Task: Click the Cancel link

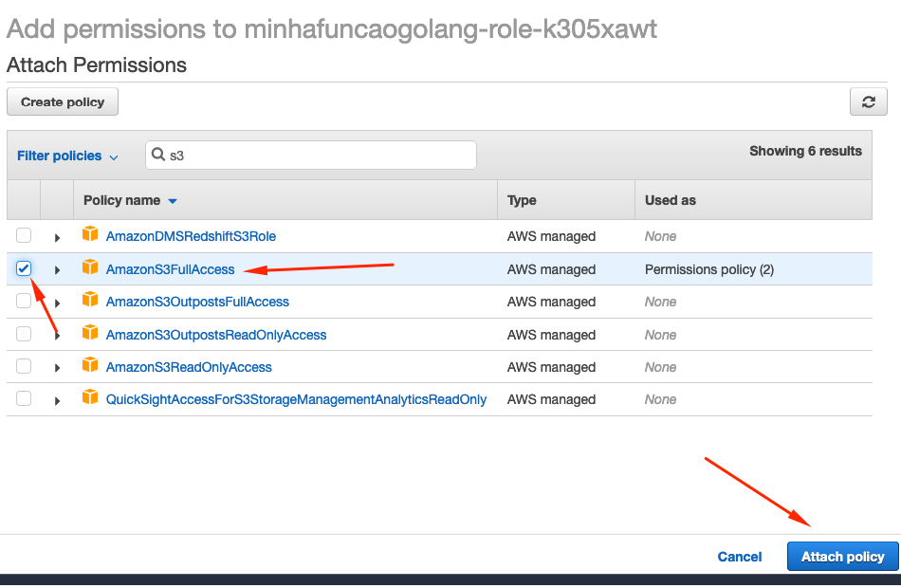Action: pos(739,556)
